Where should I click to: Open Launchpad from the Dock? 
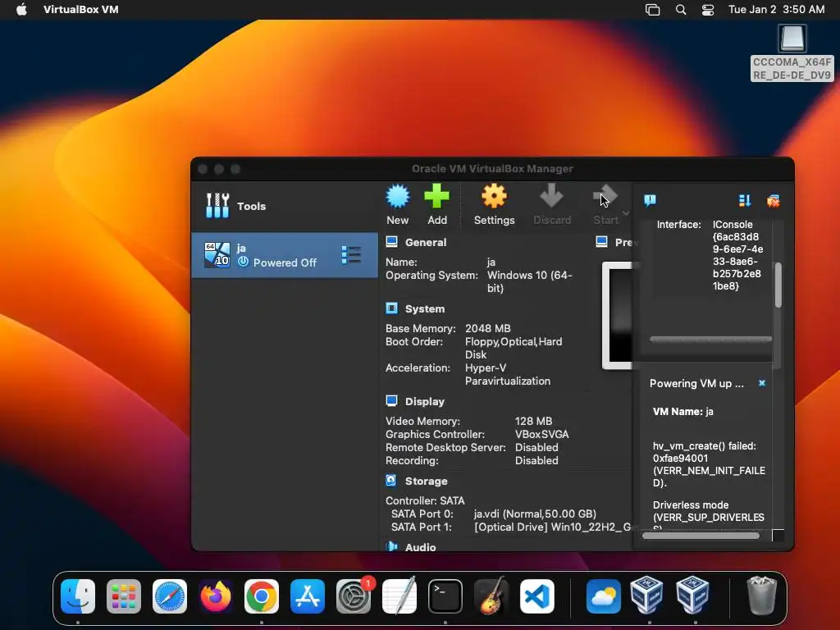coord(124,596)
